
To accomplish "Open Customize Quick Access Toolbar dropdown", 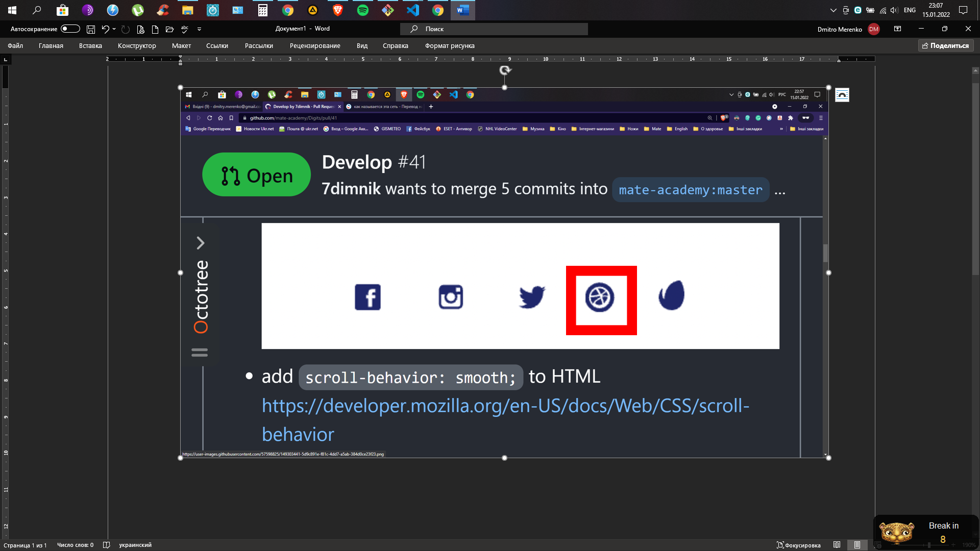I will (199, 29).
